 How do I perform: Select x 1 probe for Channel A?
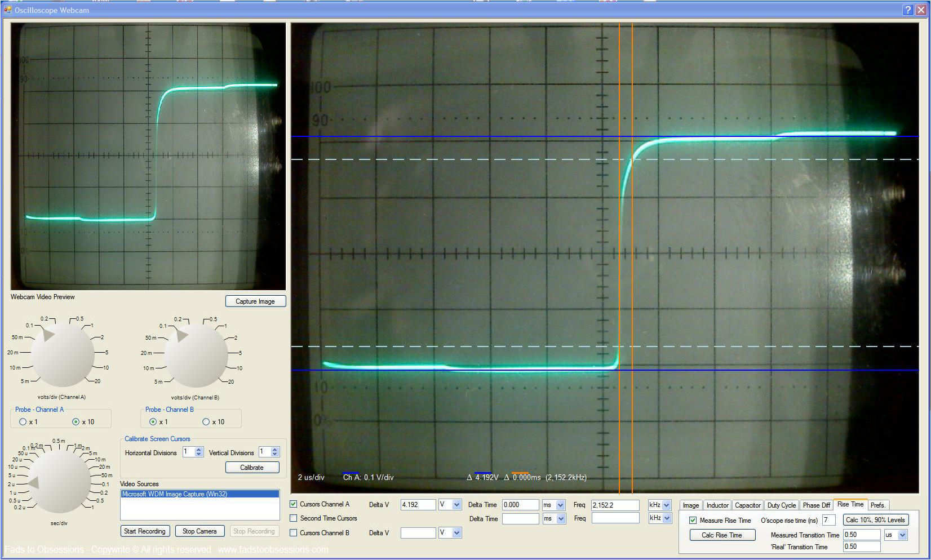pos(23,422)
